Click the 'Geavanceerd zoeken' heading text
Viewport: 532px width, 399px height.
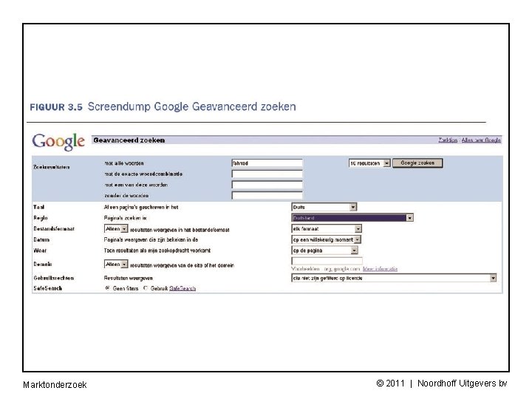pos(129,140)
